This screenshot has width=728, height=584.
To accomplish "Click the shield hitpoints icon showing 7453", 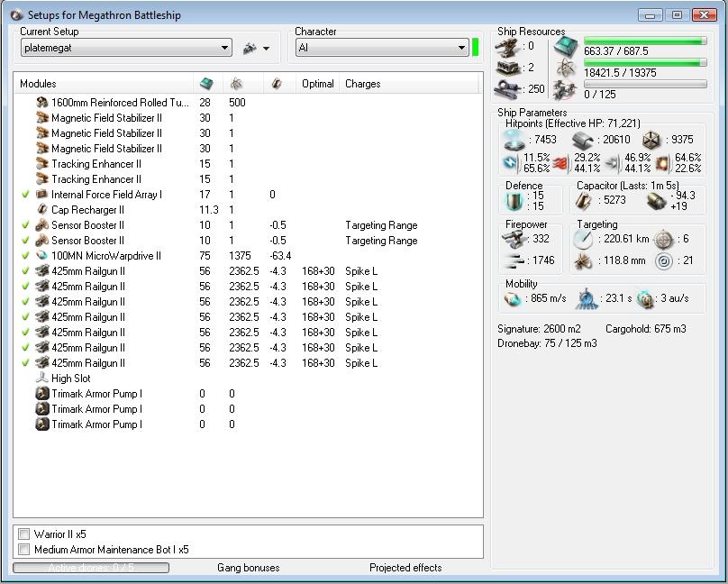I will pos(514,140).
